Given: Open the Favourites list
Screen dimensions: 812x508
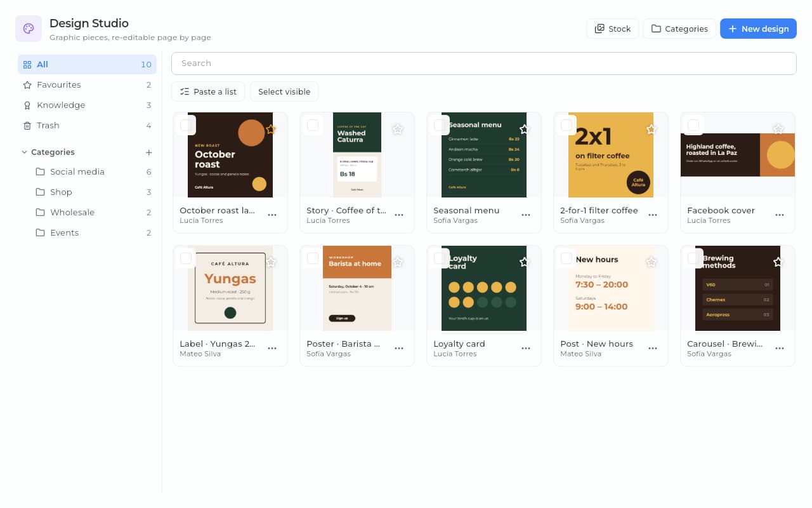Looking at the screenshot, I should tap(87, 84).
